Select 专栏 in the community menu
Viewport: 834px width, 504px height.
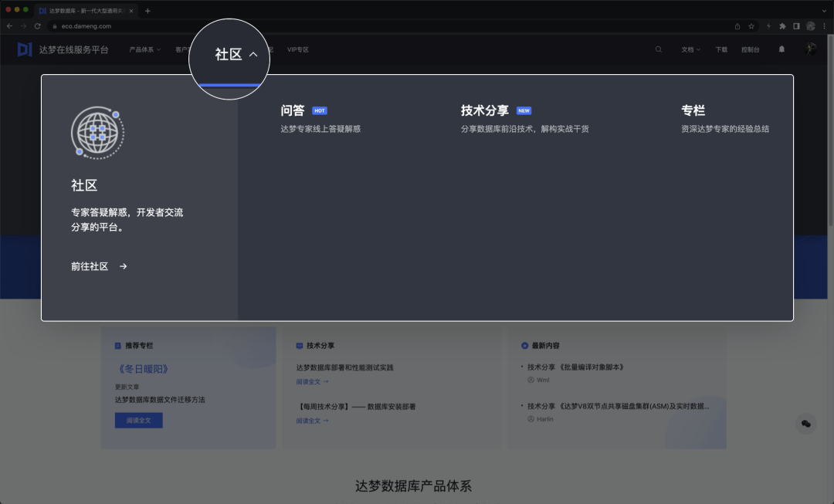pyautogui.click(x=693, y=110)
